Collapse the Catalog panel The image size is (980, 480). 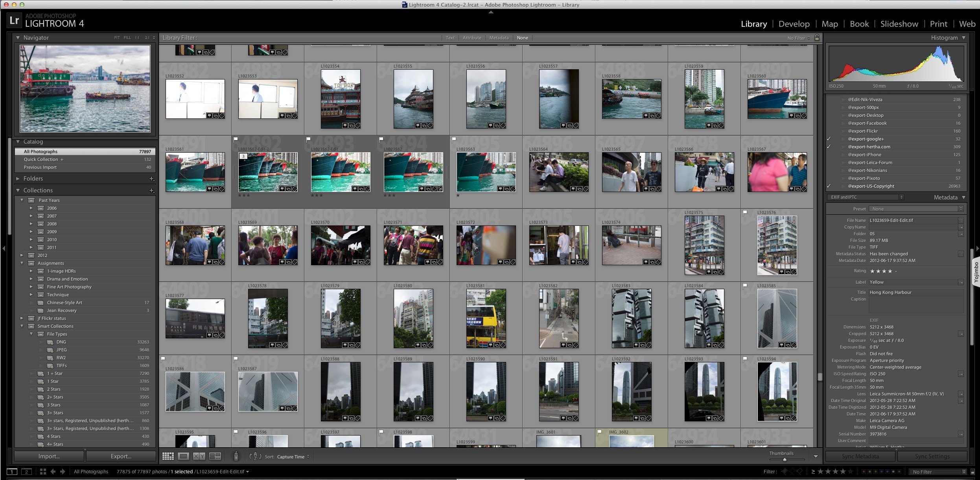[18, 142]
